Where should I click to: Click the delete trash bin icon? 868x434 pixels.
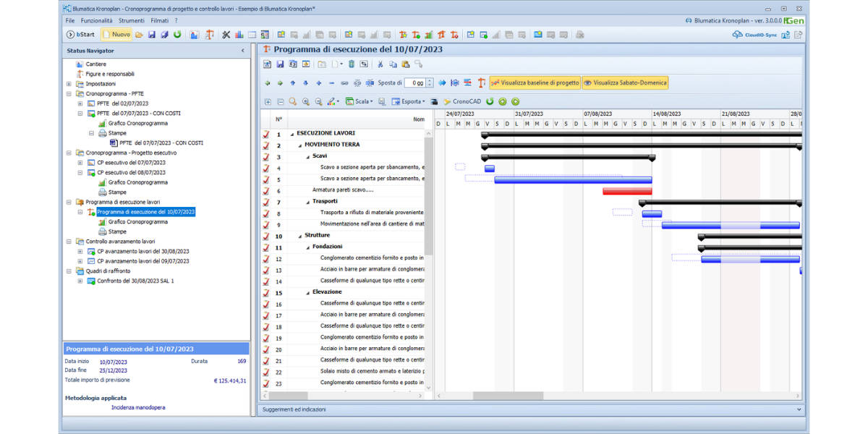pyautogui.click(x=352, y=64)
